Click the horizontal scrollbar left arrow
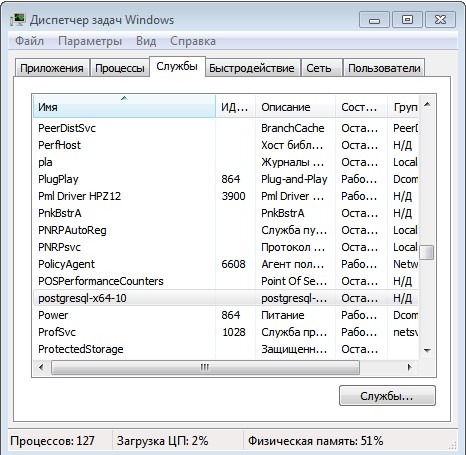 41,368
